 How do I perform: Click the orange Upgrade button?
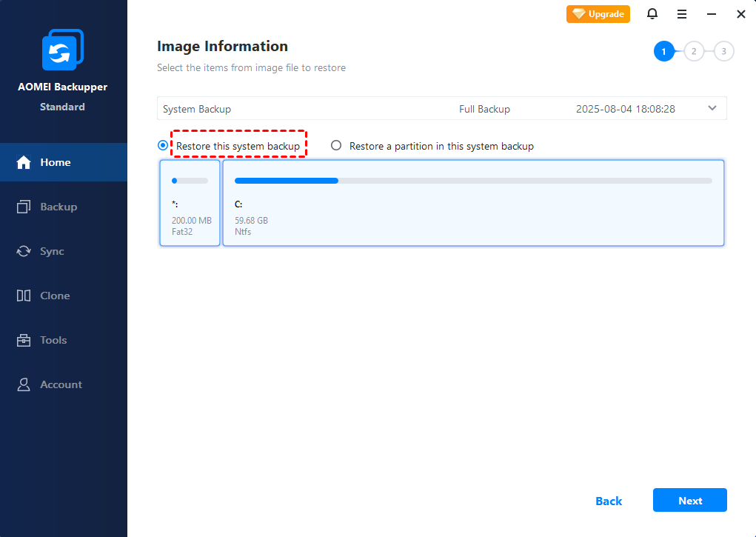(598, 14)
